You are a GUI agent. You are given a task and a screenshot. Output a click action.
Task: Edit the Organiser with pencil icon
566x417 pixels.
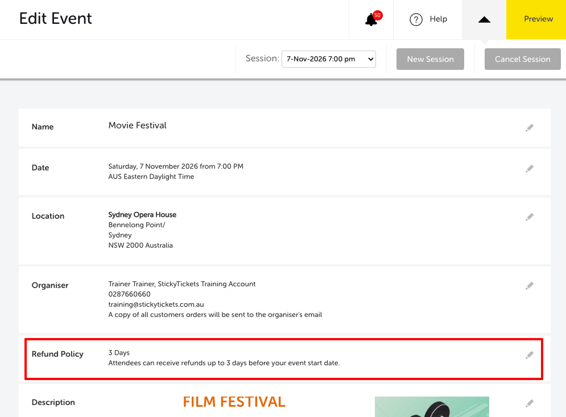point(529,286)
